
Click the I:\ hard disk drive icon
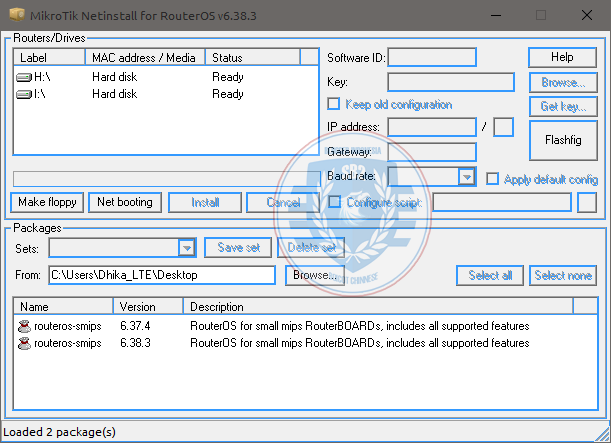pyautogui.click(x=24, y=94)
